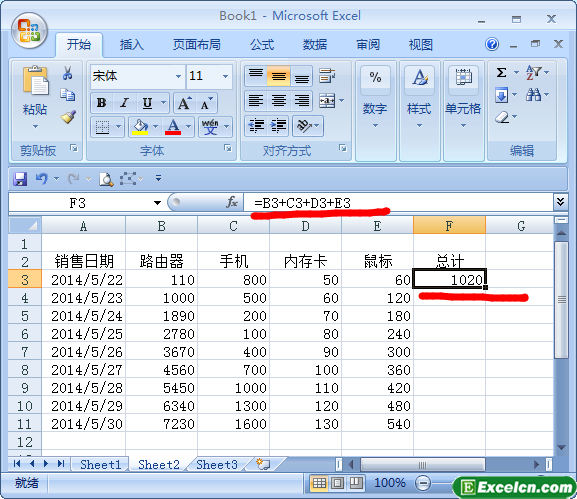Switch to the 视图 tab
This screenshot has height=499, width=577.
421,45
